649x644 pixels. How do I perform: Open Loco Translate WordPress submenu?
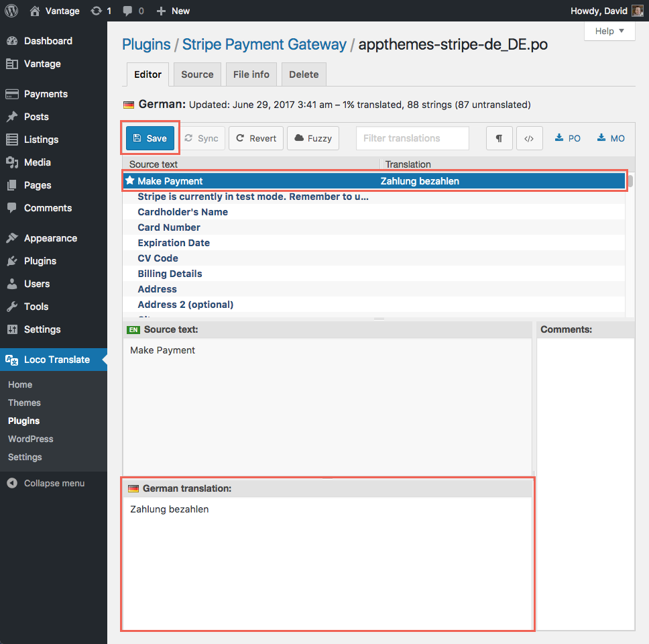tap(31, 439)
